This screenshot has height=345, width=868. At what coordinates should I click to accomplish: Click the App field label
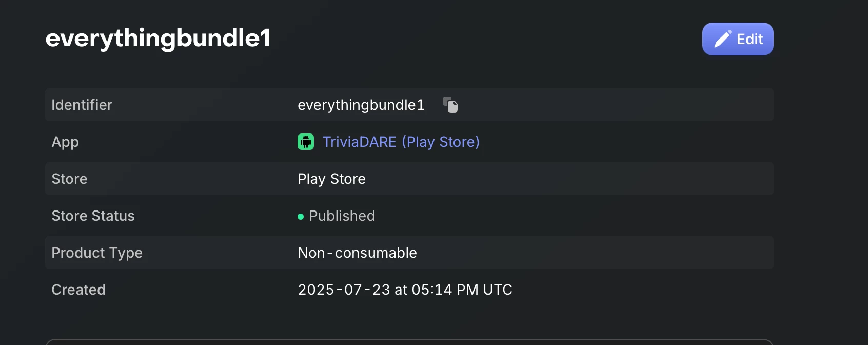[x=65, y=142]
